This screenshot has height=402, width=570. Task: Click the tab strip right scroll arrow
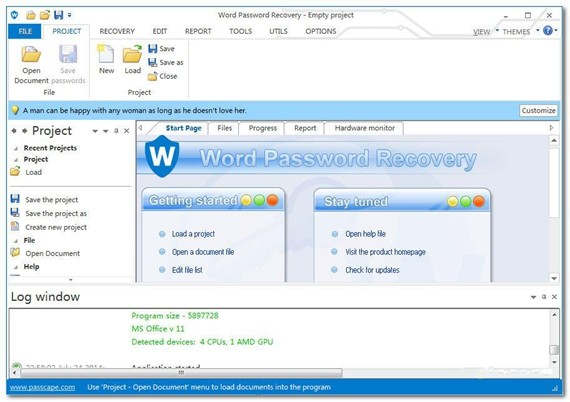(x=551, y=128)
